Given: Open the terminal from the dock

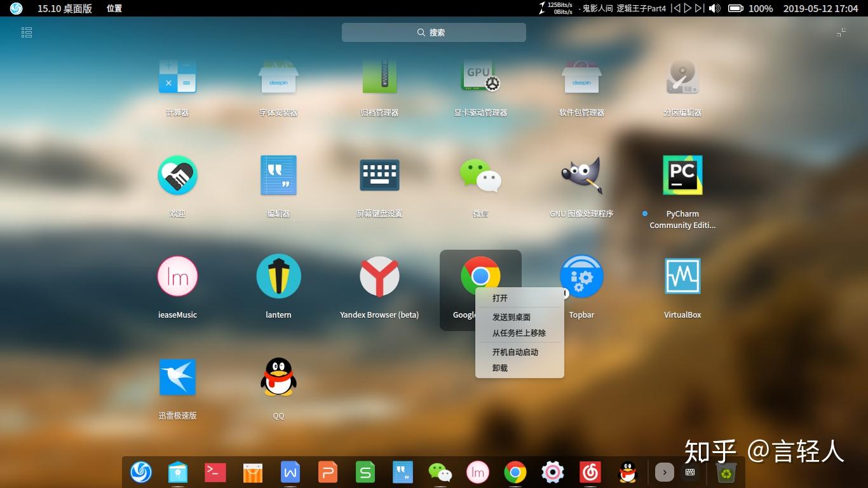Looking at the screenshot, I should 215,472.
